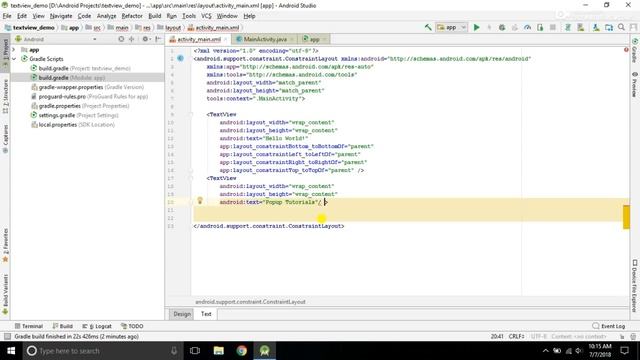
Task: Click res folder in navigation breadcrumb
Action: pyautogui.click(x=143, y=27)
